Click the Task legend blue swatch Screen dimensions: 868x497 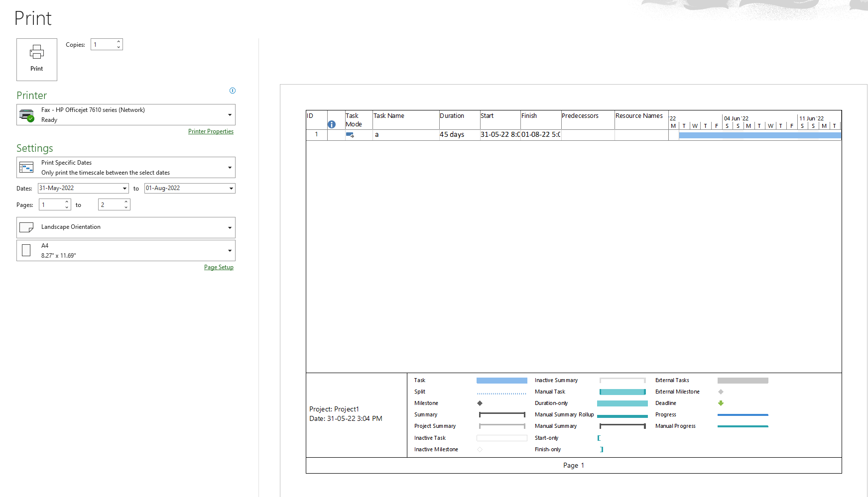coord(501,381)
